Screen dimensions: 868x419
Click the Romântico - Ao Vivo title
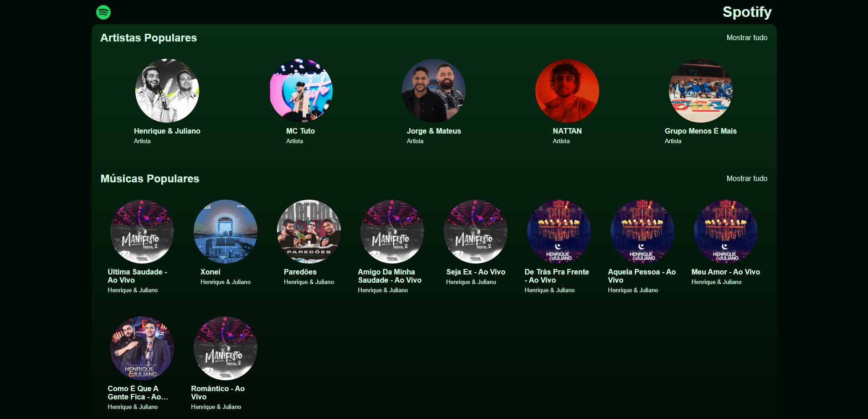pos(218,393)
